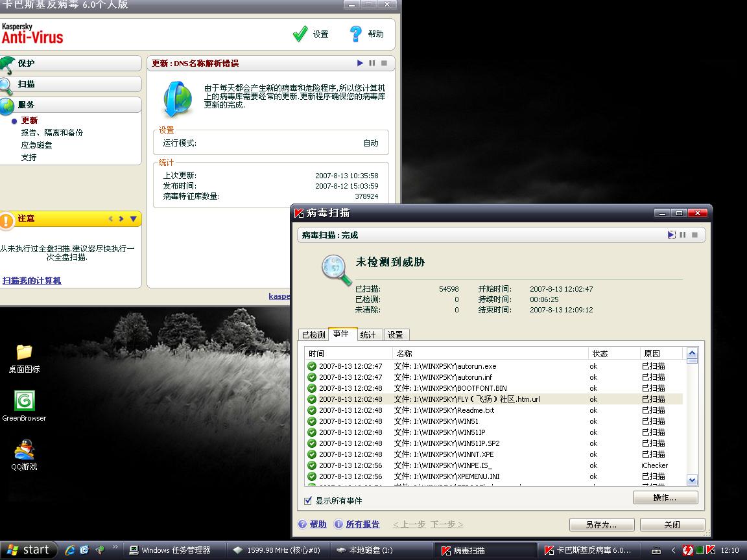
Task: Open 支持 under 服务
Action: tap(29, 157)
